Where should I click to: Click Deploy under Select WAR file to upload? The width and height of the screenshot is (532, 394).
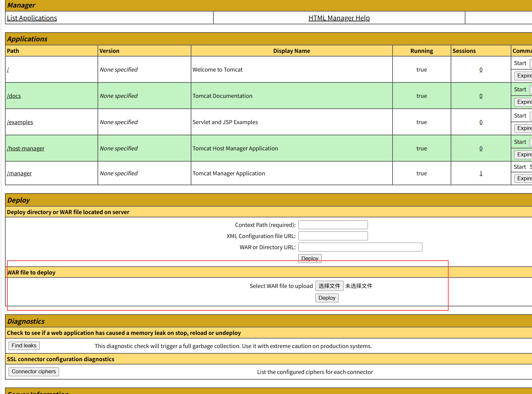tap(327, 298)
